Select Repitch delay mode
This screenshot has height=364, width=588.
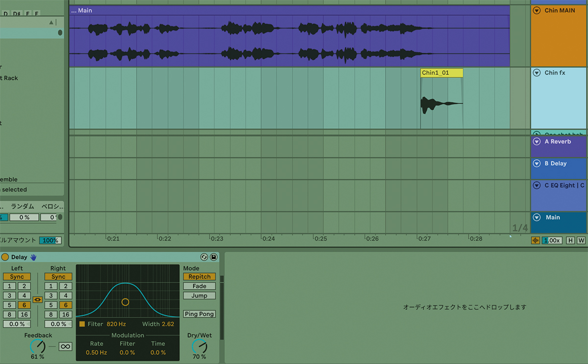199,277
